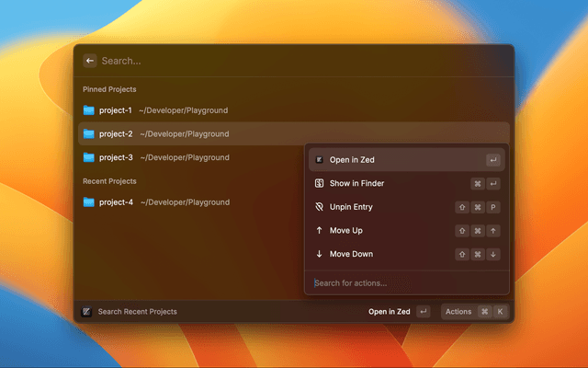Click the down arrow icon beside Move Down
The width and height of the screenshot is (588, 368).
(319, 254)
